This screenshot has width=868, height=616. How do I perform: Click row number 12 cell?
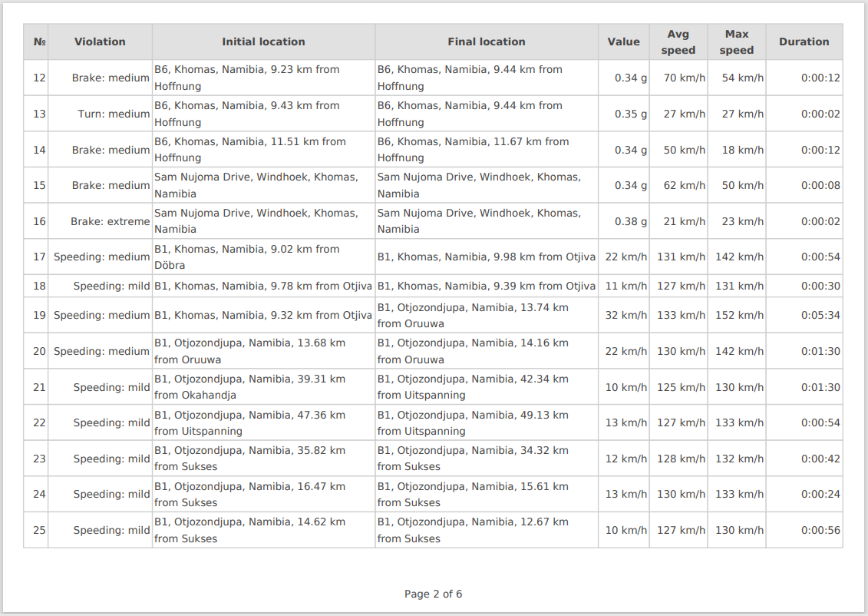tap(40, 78)
